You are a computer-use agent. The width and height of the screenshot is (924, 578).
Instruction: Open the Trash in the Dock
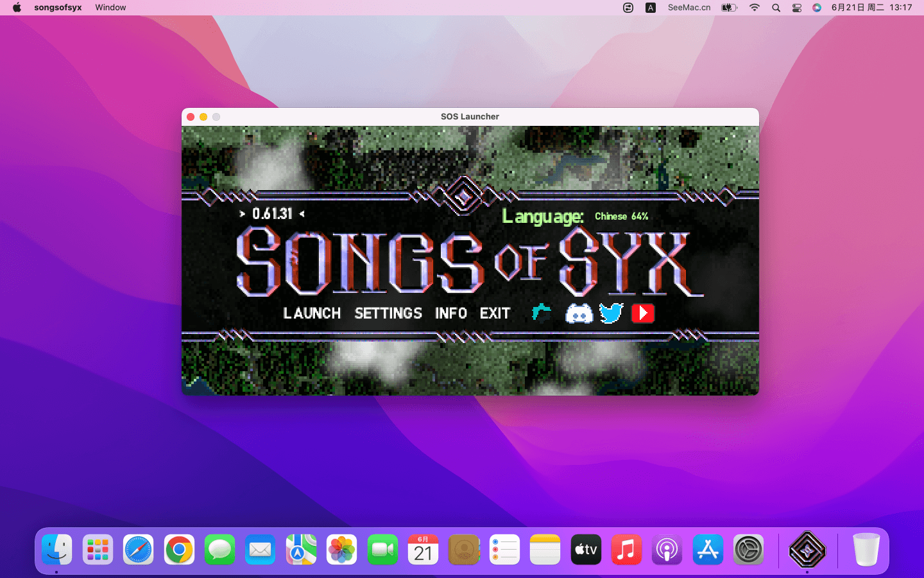[866, 550]
